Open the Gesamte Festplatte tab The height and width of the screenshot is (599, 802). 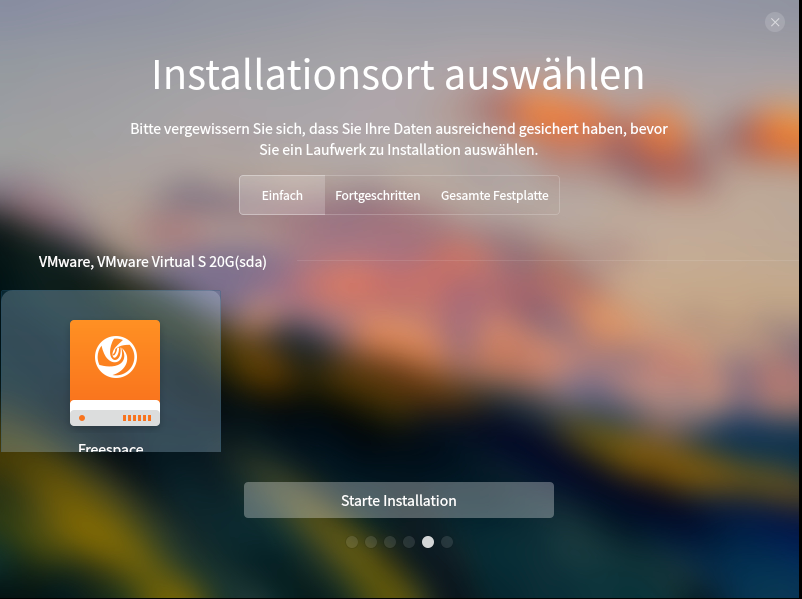click(x=495, y=195)
